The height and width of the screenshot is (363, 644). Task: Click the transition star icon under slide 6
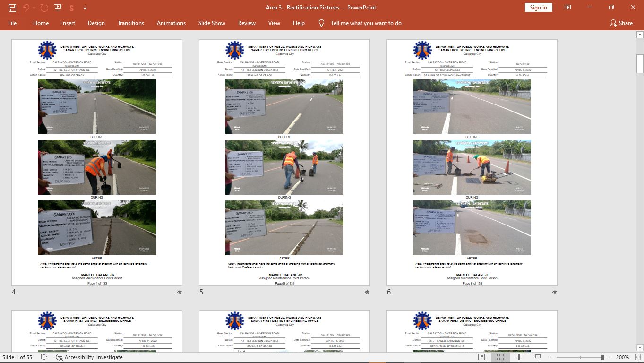click(x=555, y=292)
